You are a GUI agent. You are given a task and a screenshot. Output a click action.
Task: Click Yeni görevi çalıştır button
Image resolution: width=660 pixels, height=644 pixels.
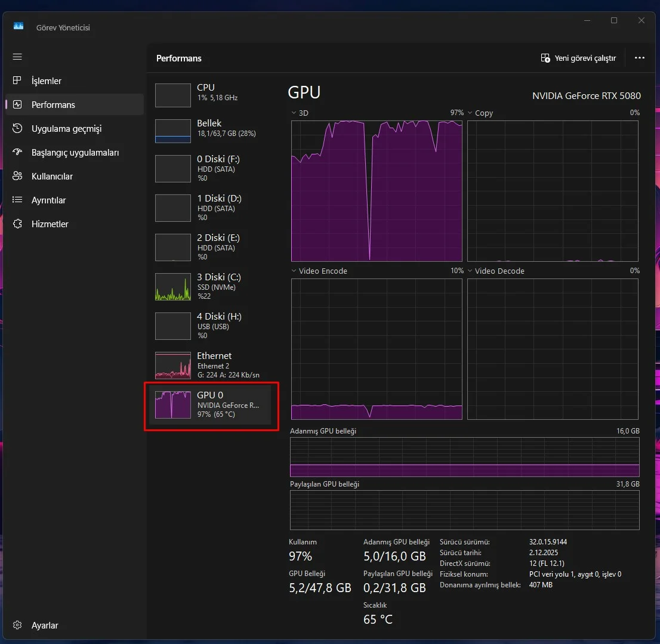578,58
